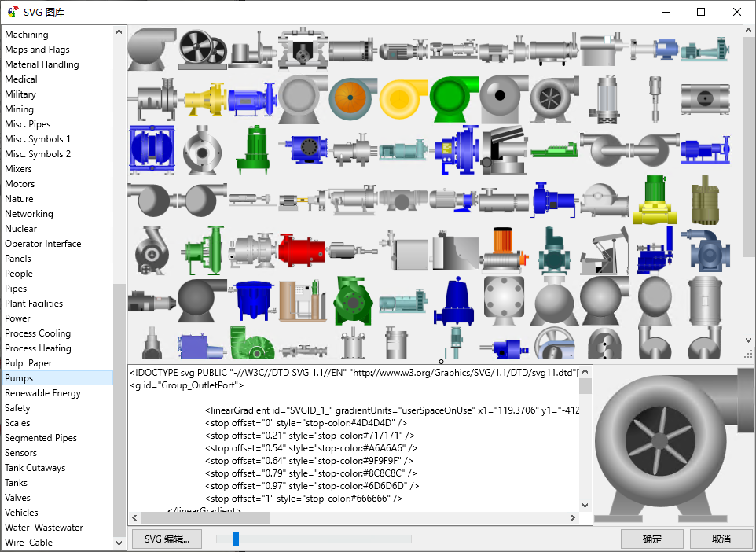Select the blue double diaphragm pump symbol

pos(152,149)
